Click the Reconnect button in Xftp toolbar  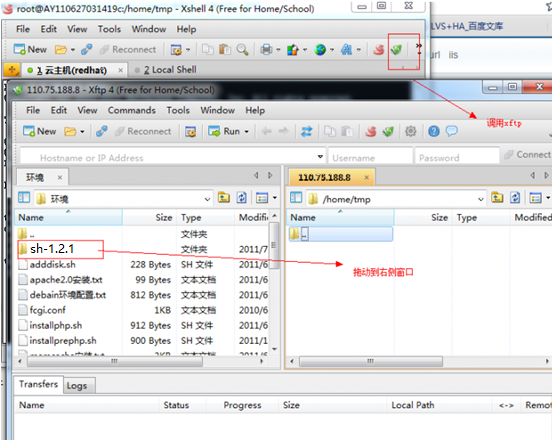tap(143, 131)
